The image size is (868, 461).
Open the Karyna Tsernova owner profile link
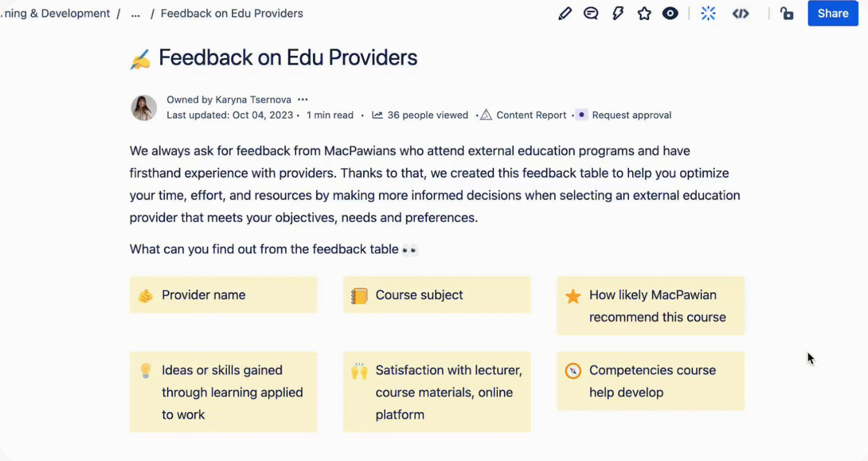tap(253, 100)
